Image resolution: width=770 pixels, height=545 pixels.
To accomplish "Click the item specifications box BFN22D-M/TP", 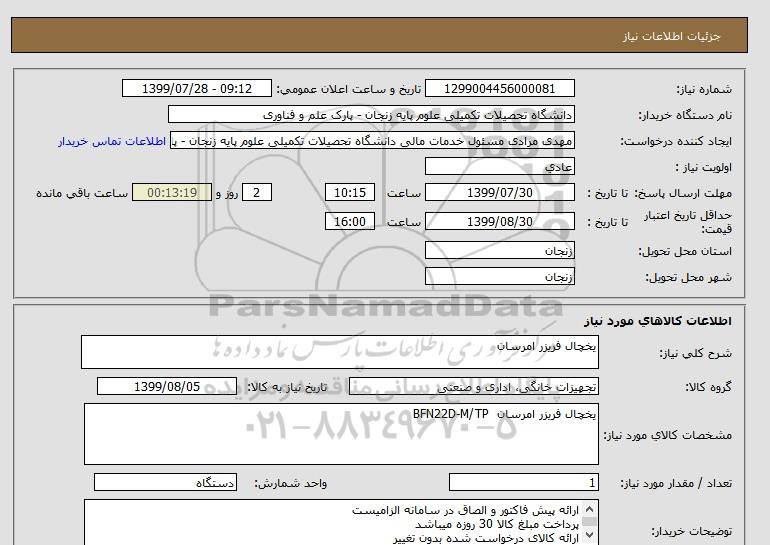I will coord(341,434).
